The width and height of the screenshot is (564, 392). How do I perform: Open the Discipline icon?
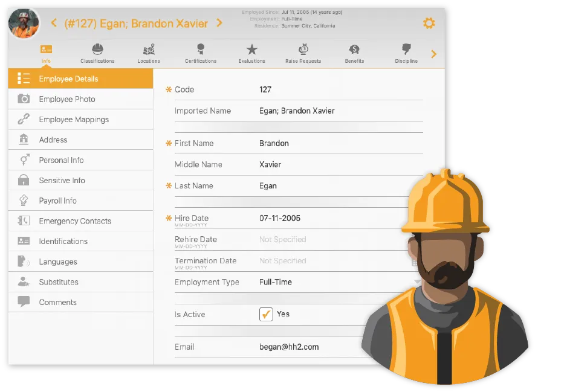pos(406,48)
